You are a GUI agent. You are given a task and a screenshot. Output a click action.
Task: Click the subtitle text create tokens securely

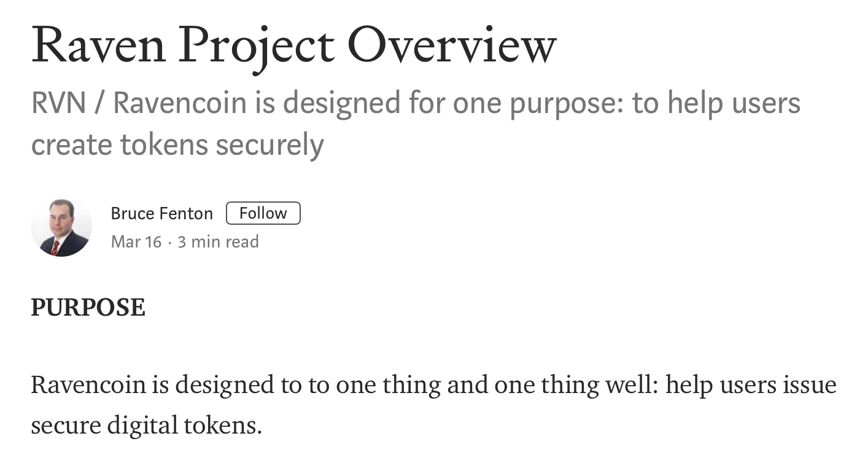(177, 145)
